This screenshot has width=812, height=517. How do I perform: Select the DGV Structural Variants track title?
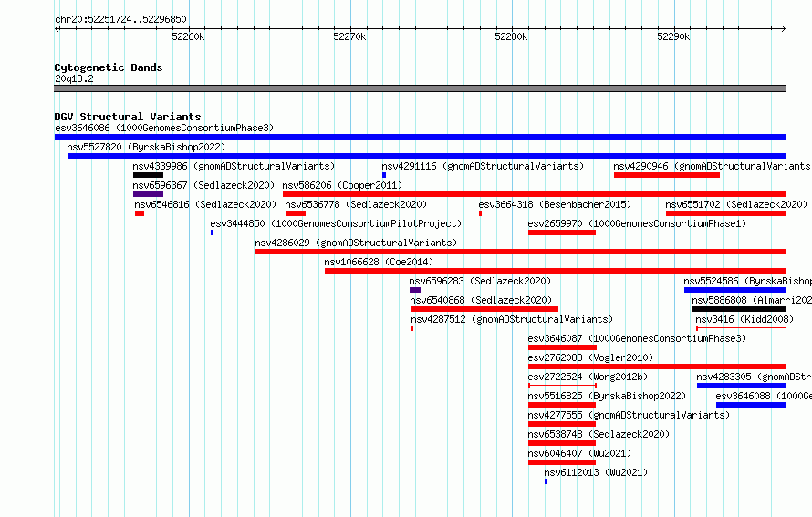[128, 117]
